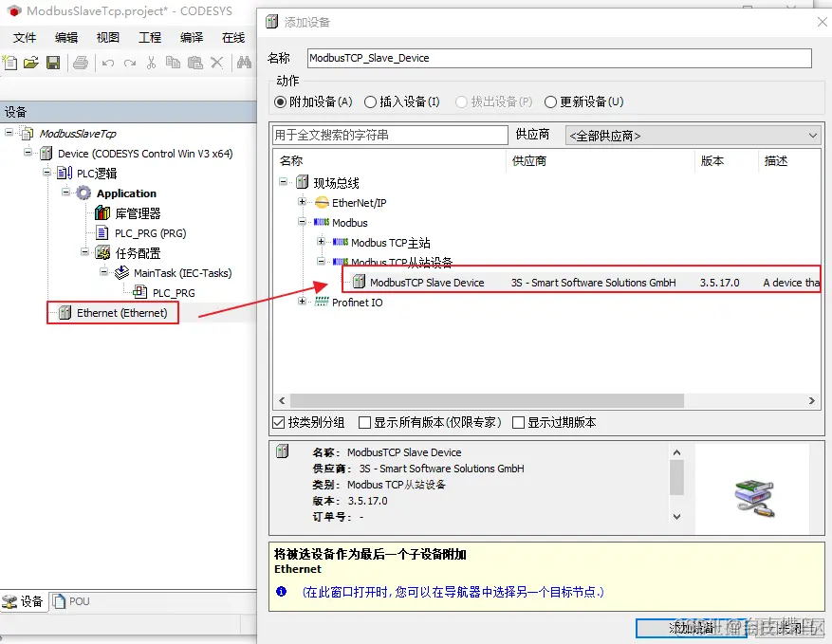Toggle the 按类别分组 checkbox
Screen dimensions: 832x644
pos(279,422)
